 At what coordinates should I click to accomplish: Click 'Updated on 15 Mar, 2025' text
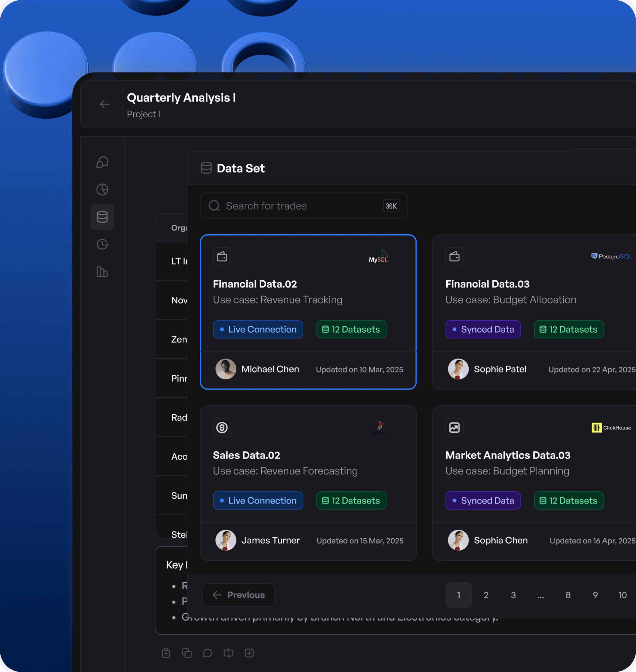click(360, 541)
